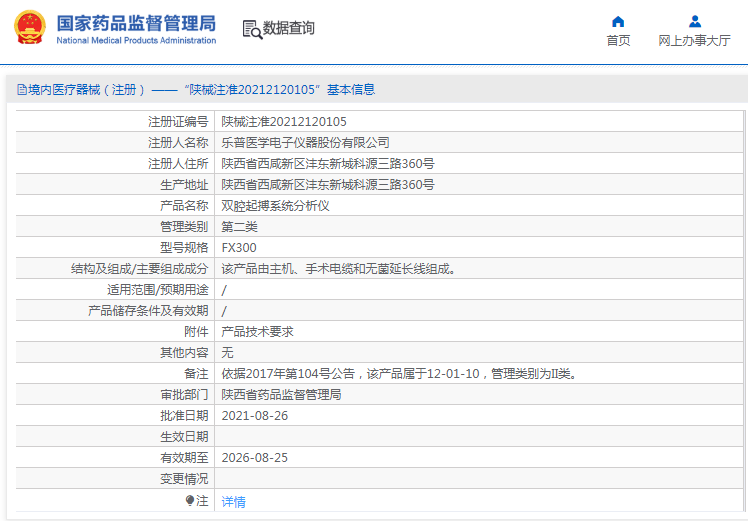The width and height of the screenshot is (748, 521).
Task: Select 陕西省药品监督管理局 approval department
Action: (x=281, y=395)
